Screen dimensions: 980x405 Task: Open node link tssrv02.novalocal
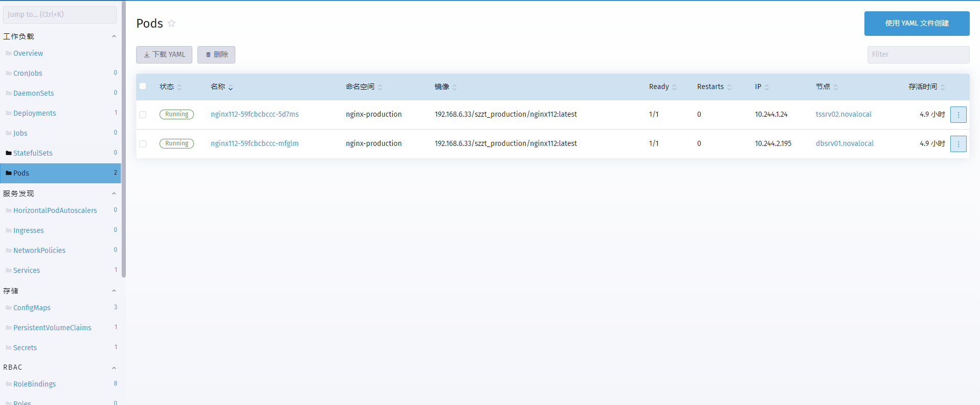[843, 114]
